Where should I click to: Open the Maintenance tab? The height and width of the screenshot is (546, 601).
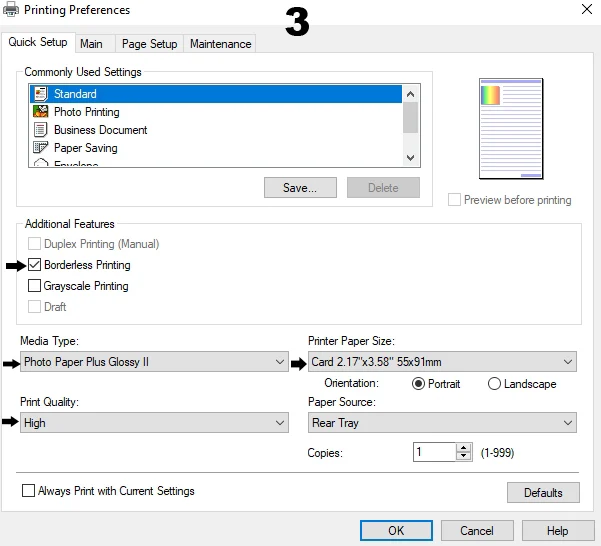(220, 44)
